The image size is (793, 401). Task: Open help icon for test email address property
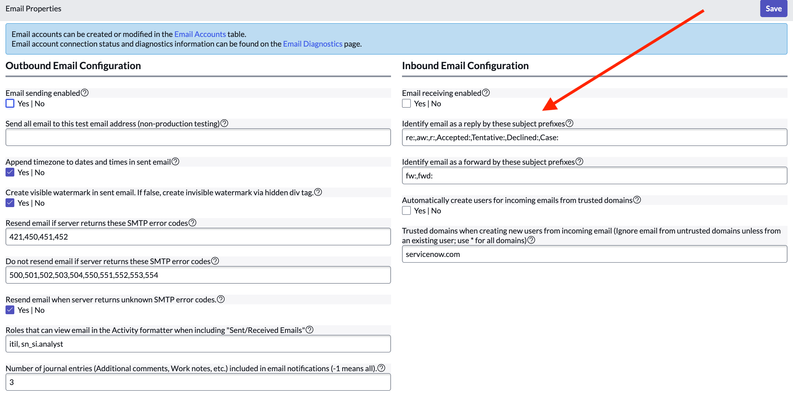224,123
